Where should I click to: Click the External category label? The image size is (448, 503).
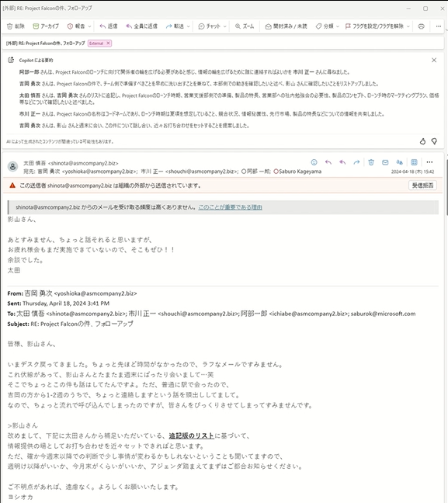coord(96,43)
